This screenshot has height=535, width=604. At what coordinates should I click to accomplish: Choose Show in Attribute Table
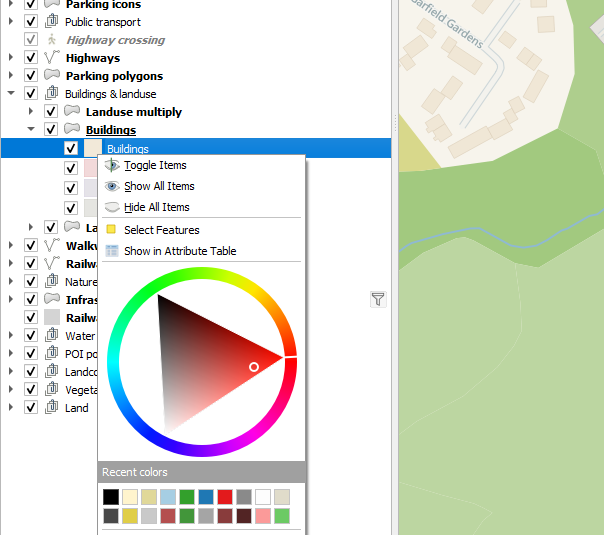[180, 251]
